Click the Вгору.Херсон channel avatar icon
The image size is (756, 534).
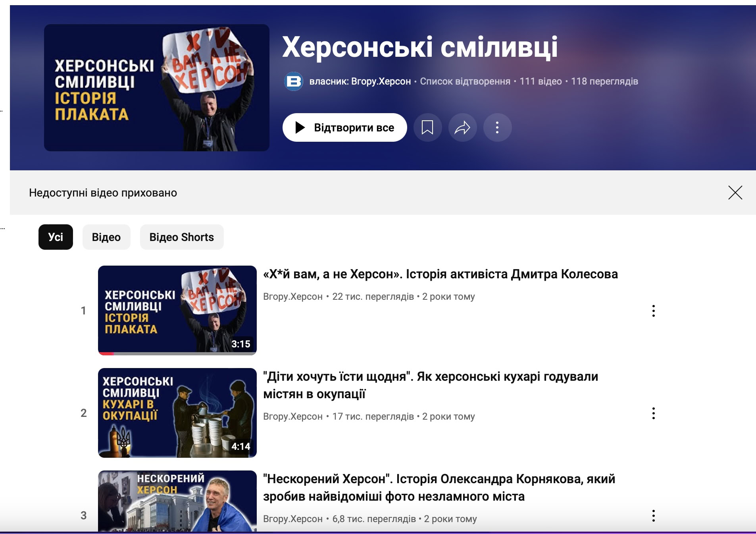[294, 81]
